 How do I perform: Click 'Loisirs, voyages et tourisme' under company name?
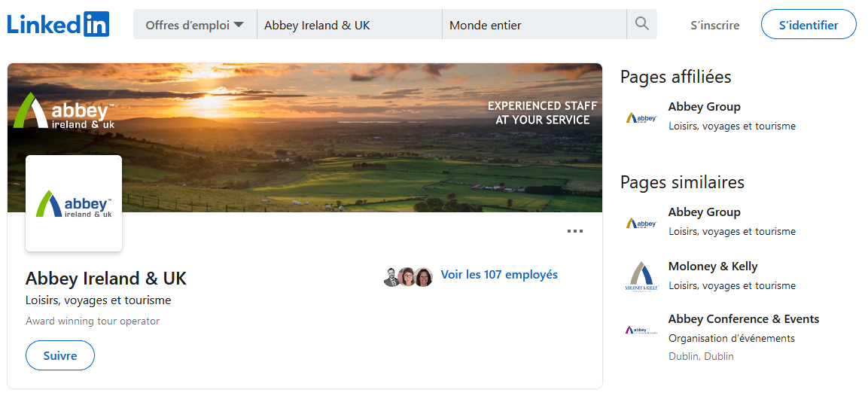(98, 300)
